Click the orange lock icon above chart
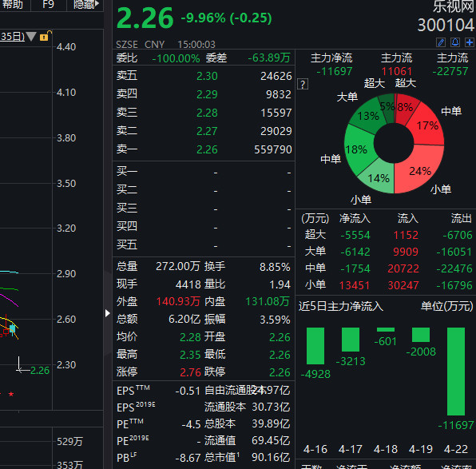The width and height of the screenshot is (476, 469). pos(46,36)
